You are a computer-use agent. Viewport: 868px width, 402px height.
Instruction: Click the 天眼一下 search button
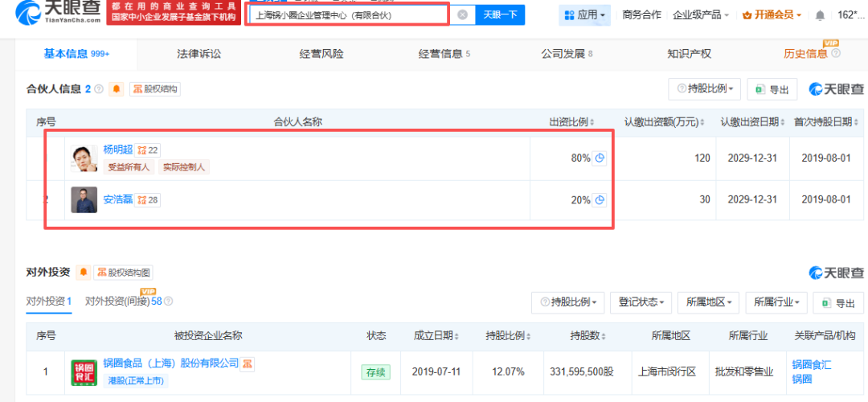(500, 15)
